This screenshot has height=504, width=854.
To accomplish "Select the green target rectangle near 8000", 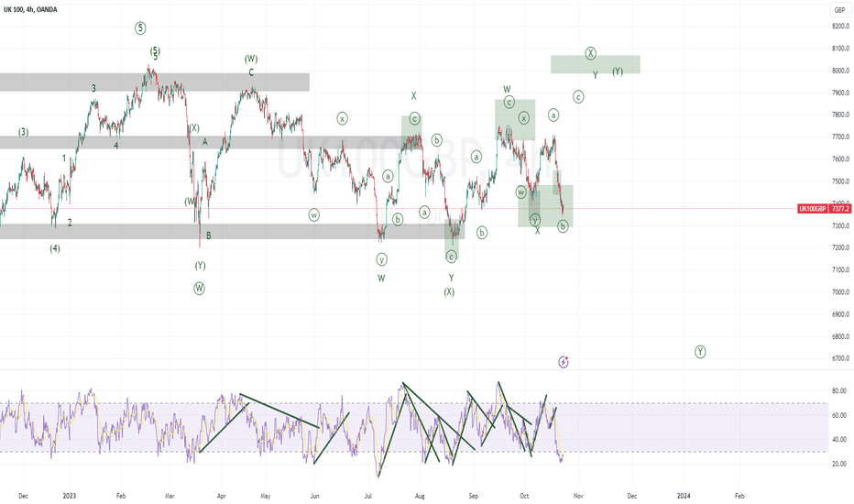I will [596, 64].
